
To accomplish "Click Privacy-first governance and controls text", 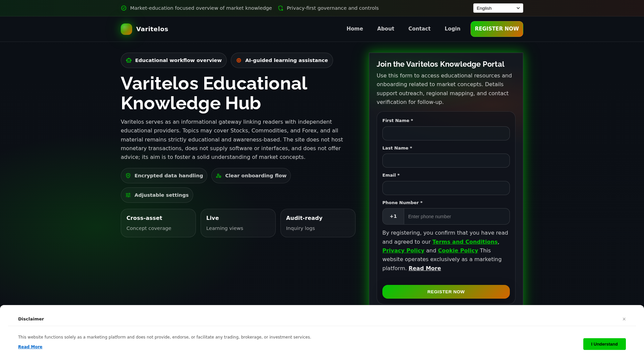I will click(x=333, y=8).
